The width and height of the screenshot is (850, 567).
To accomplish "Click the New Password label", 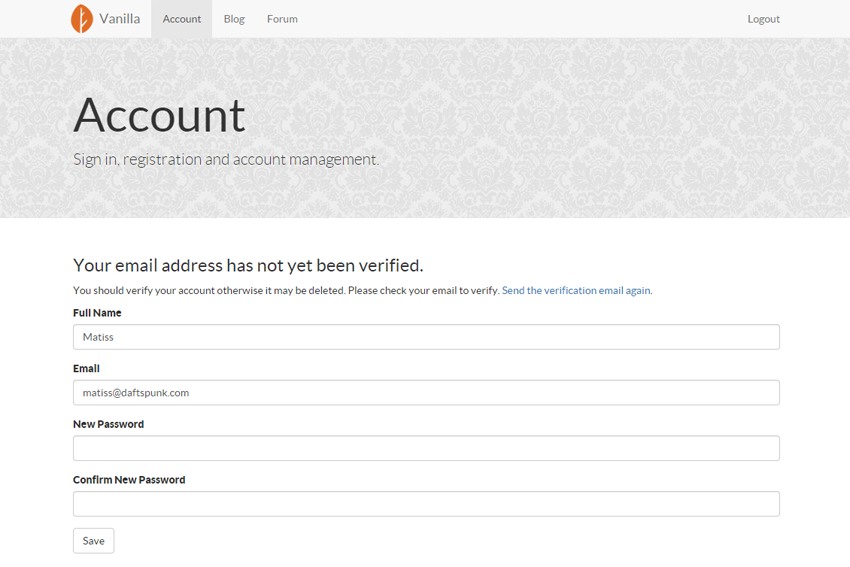I will coord(108,424).
